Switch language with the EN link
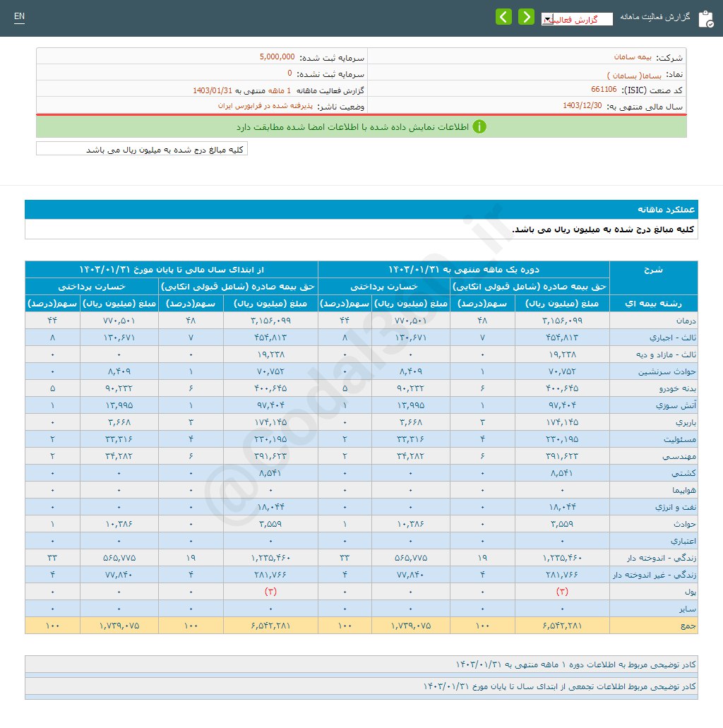The width and height of the screenshot is (723, 728). [x=19, y=16]
